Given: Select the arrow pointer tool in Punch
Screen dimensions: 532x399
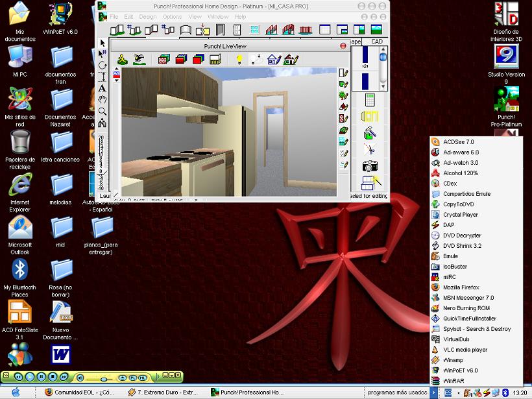Looking at the screenshot, I should tap(102, 43).
